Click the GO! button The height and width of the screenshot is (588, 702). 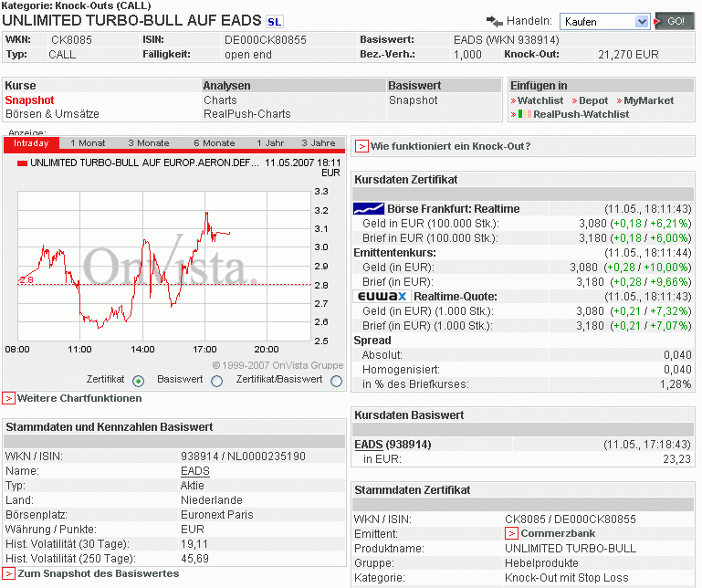tap(675, 21)
